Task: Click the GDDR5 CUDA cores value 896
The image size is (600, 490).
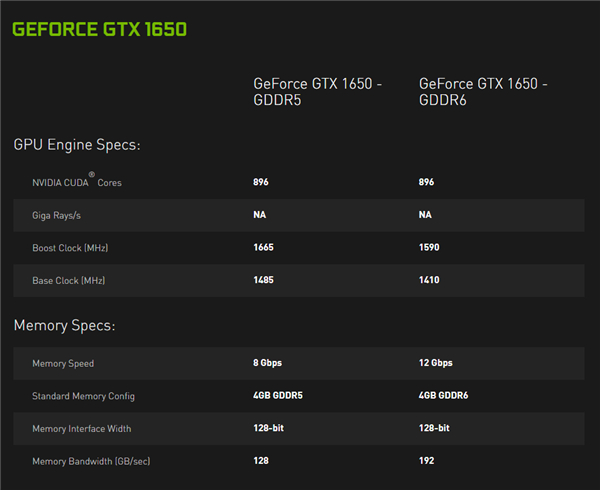Action: (261, 182)
